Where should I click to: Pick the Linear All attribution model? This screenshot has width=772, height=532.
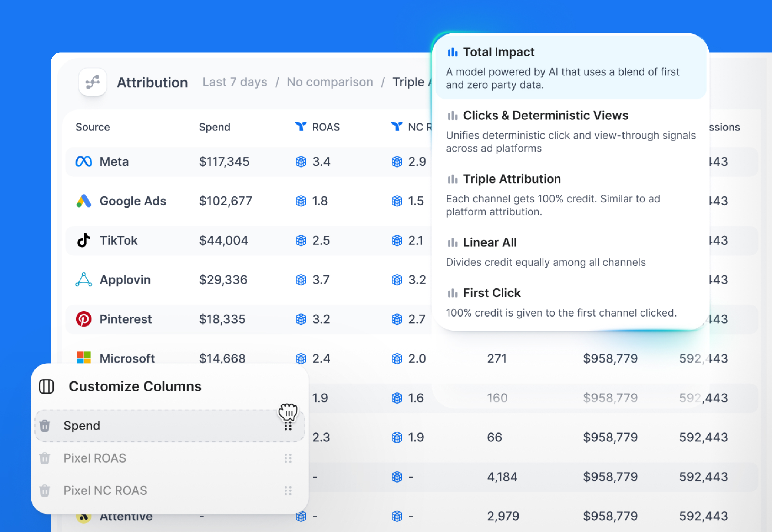571,252
